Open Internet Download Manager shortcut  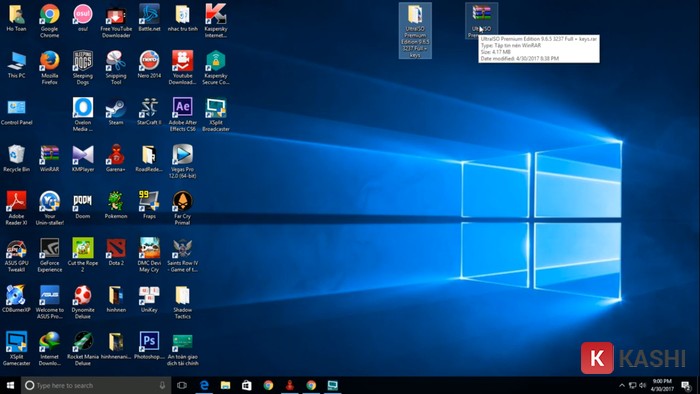(50, 348)
